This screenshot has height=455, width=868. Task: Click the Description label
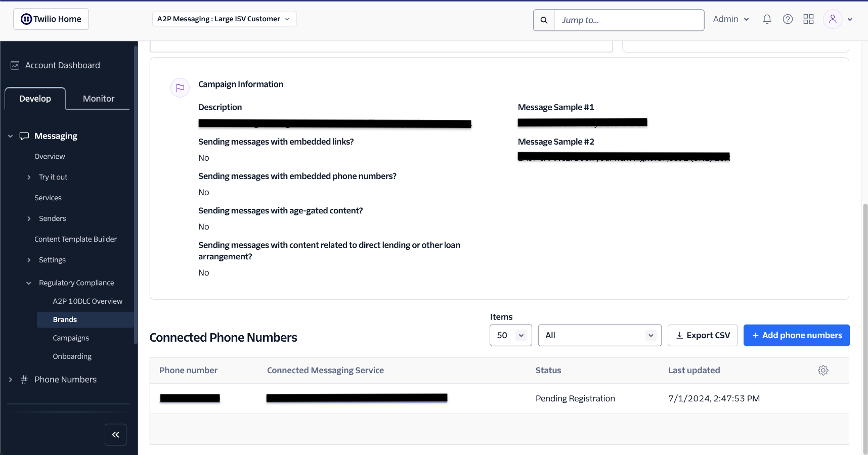coord(220,107)
